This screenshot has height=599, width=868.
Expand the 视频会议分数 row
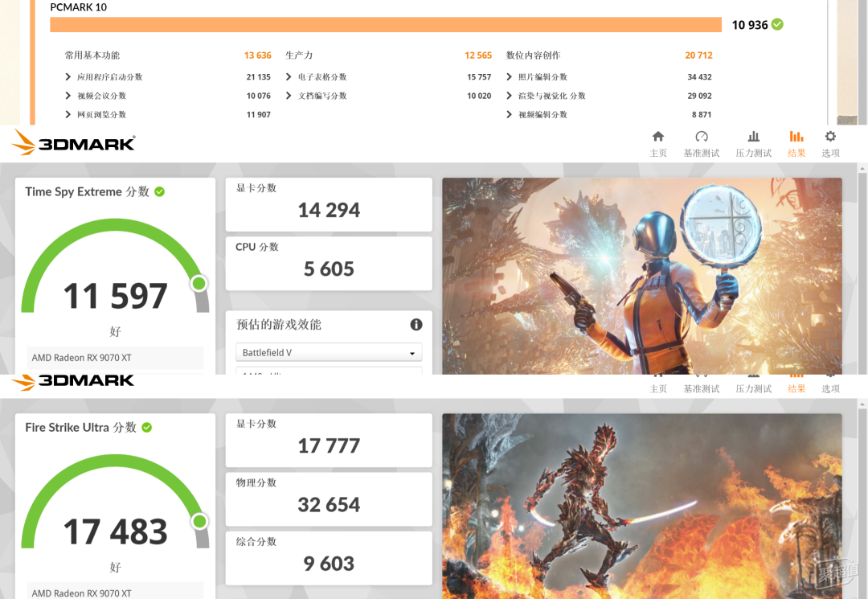point(68,95)
